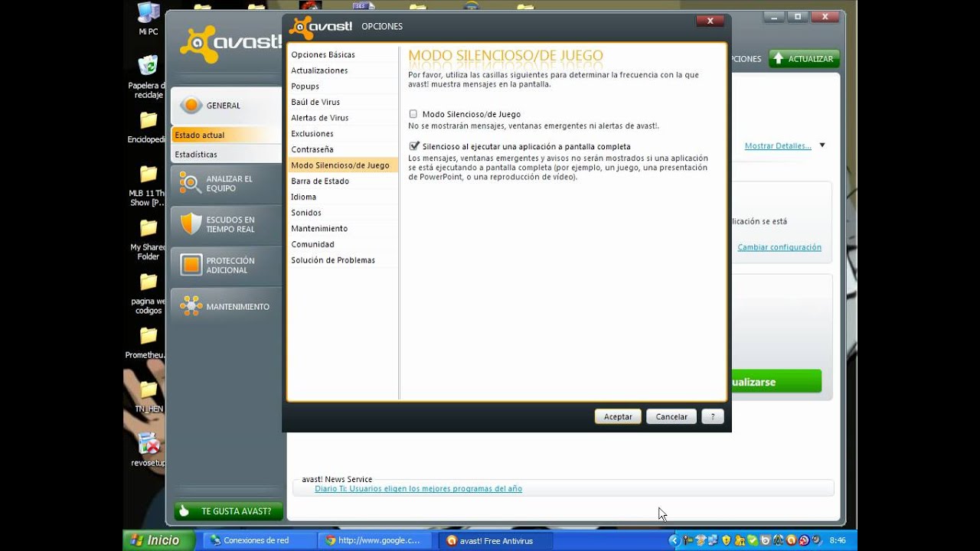Click the thumbs-up icon beside Te gusta avast
980x551 pixels.
(x=185, y=511)
